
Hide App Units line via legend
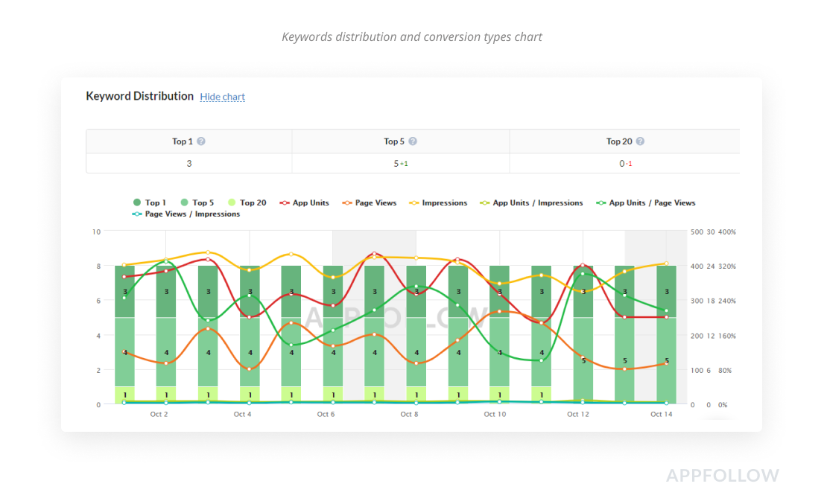click(x=307, y=202)
